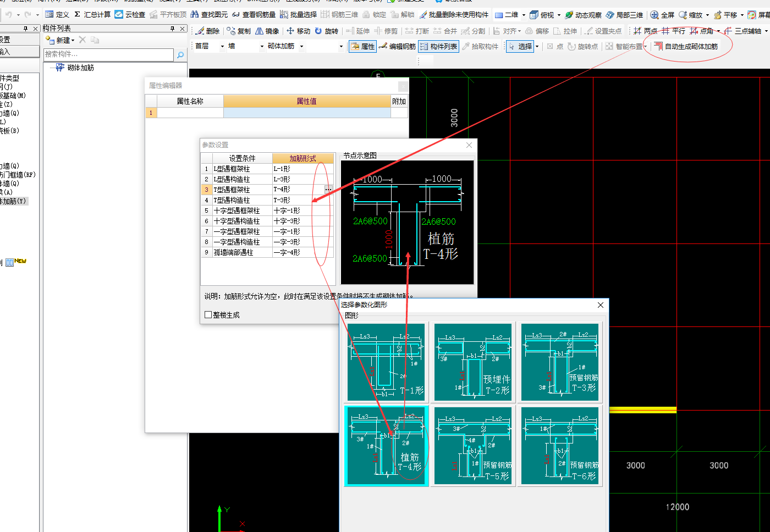Click 平行 parallel axis tool
This screenshot has width=770, height=532.
[673, 31]
